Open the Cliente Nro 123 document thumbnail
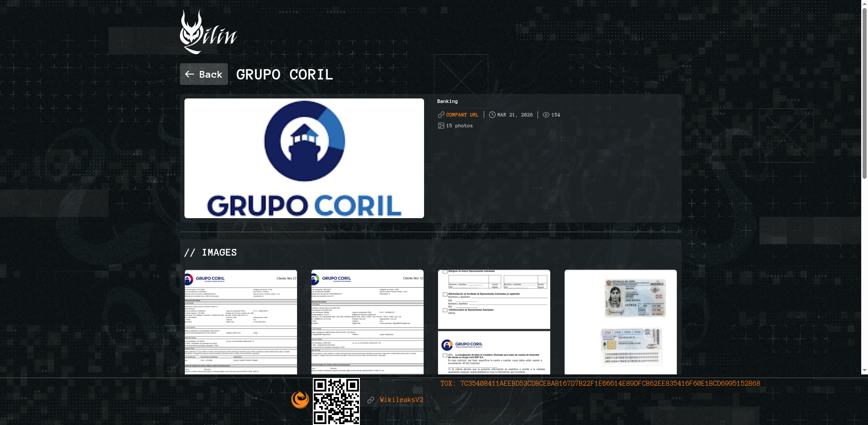This screenshot has width=868, height=425. [367, 322]
